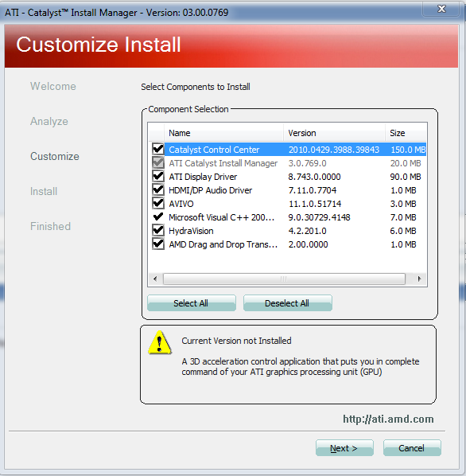
Task: Click version 3.0.769.0 cell
Action: (308, 163)
